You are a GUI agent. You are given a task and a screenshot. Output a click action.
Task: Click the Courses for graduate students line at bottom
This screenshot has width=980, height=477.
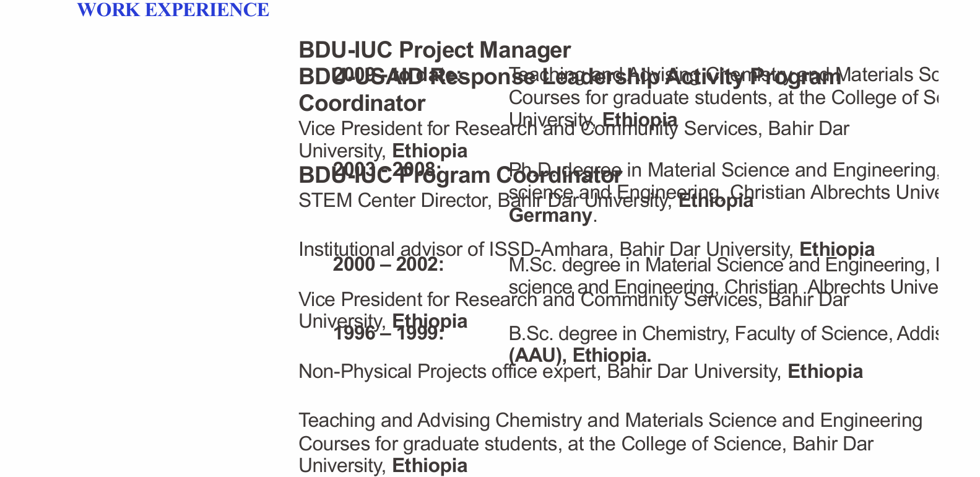click(585, 444)
